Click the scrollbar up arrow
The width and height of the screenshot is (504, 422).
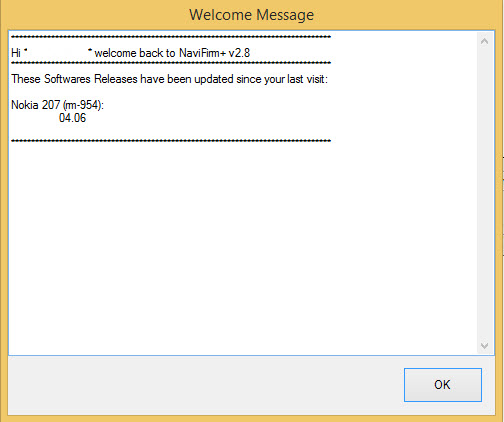tap(485, 41)
